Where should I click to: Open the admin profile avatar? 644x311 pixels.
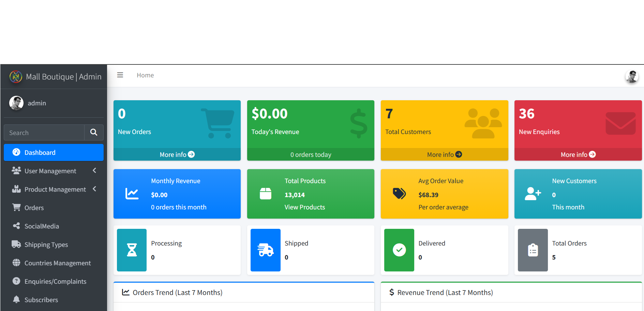point(632,76)
